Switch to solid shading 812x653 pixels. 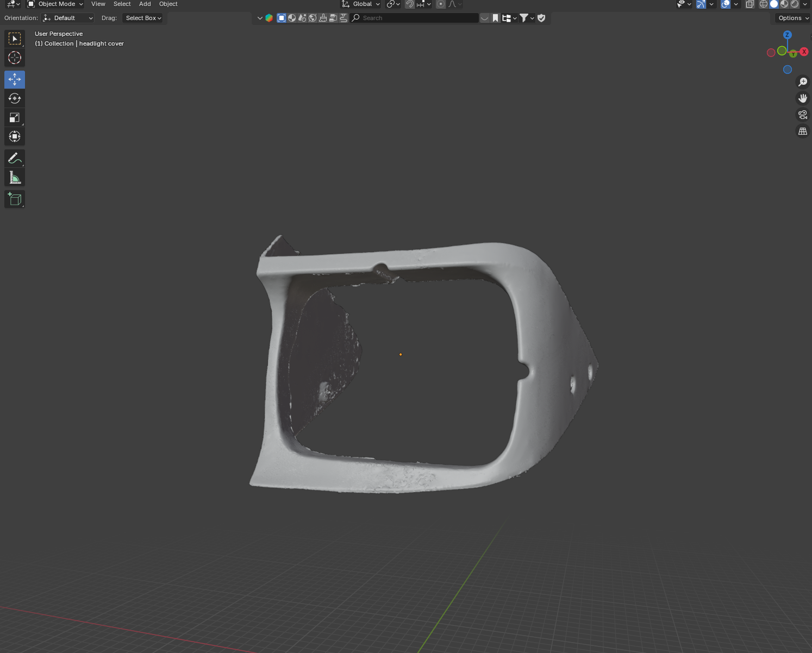click(774, 4)
